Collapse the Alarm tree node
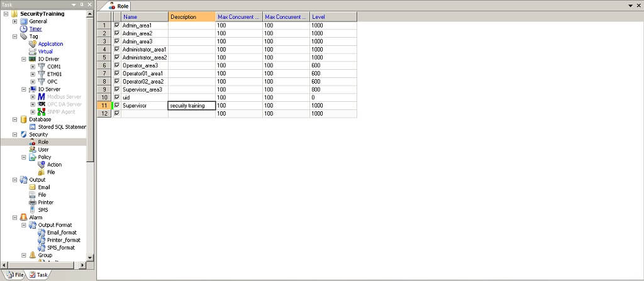 pyautogui.click(x=15, y=218)
